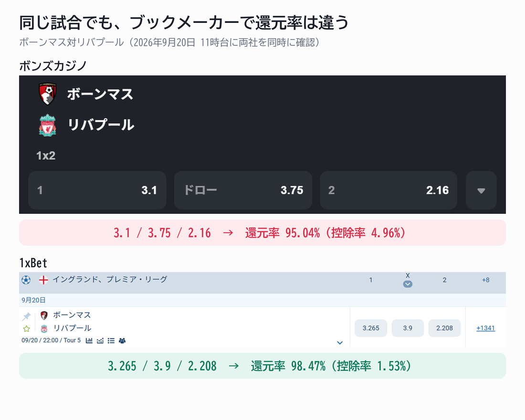Pick the 2.208 odds in 1xBet

point(445,328)
